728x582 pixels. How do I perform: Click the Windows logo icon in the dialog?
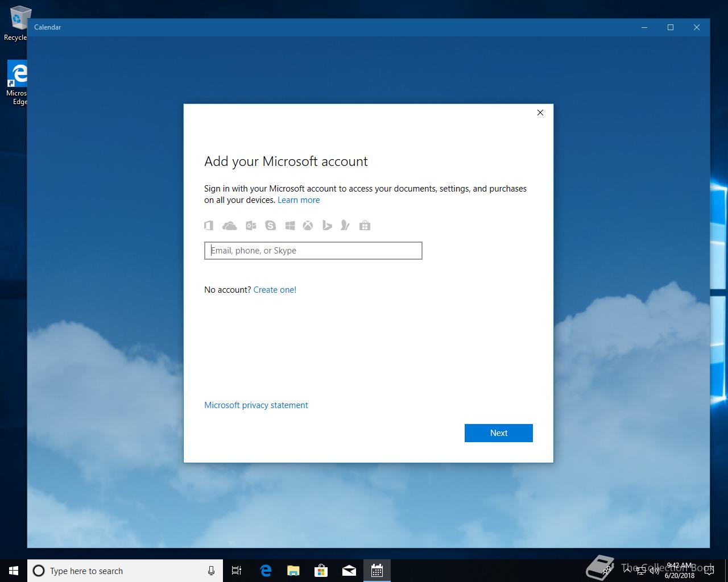click(x=290, y=226)
